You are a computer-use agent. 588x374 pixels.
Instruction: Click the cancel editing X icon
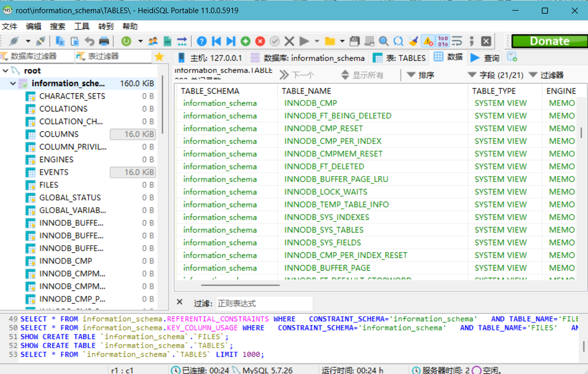click(x=289, y=41)
